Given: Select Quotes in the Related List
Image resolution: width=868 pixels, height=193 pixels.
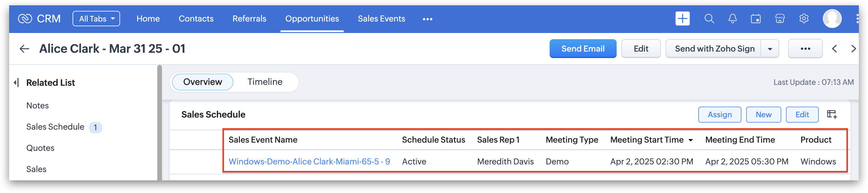Looking at the screenshot, I should coord(40,148).
